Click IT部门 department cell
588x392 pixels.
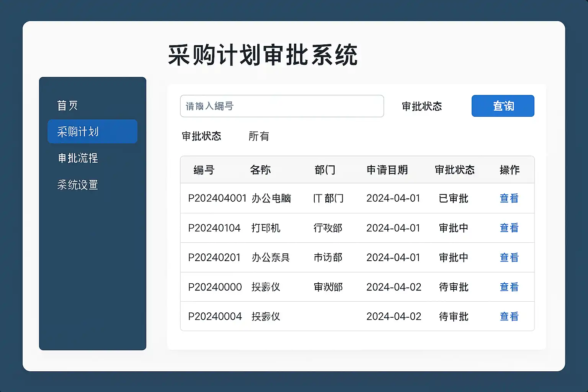coord(328,198)
